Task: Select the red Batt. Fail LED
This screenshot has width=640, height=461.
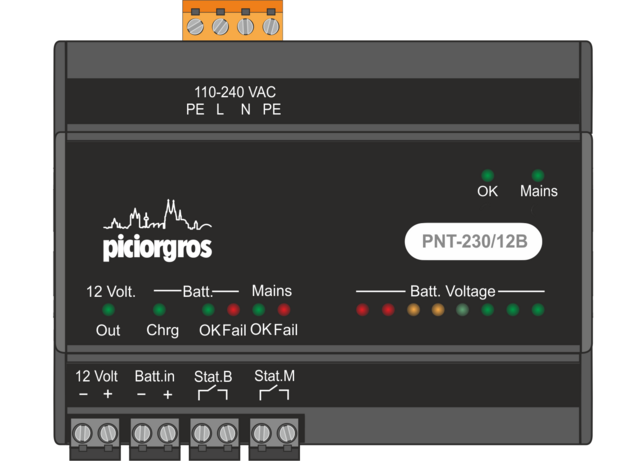Action: click(233, 310)
